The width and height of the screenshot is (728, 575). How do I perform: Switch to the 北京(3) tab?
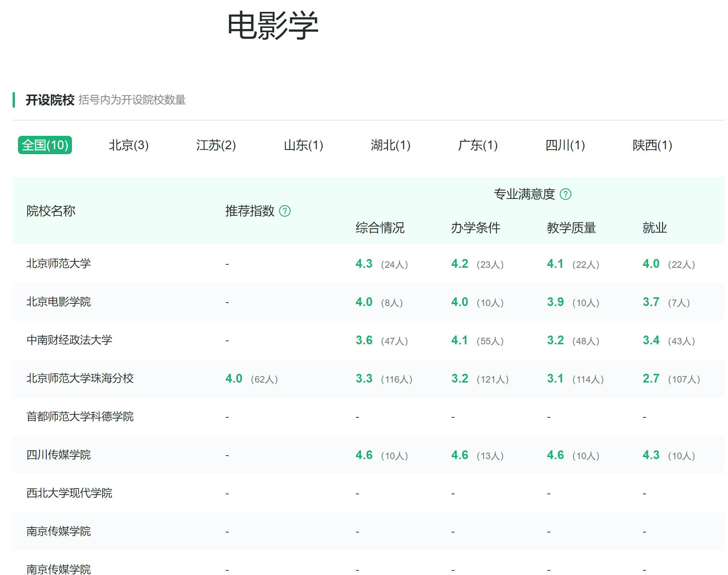[129, 145]
